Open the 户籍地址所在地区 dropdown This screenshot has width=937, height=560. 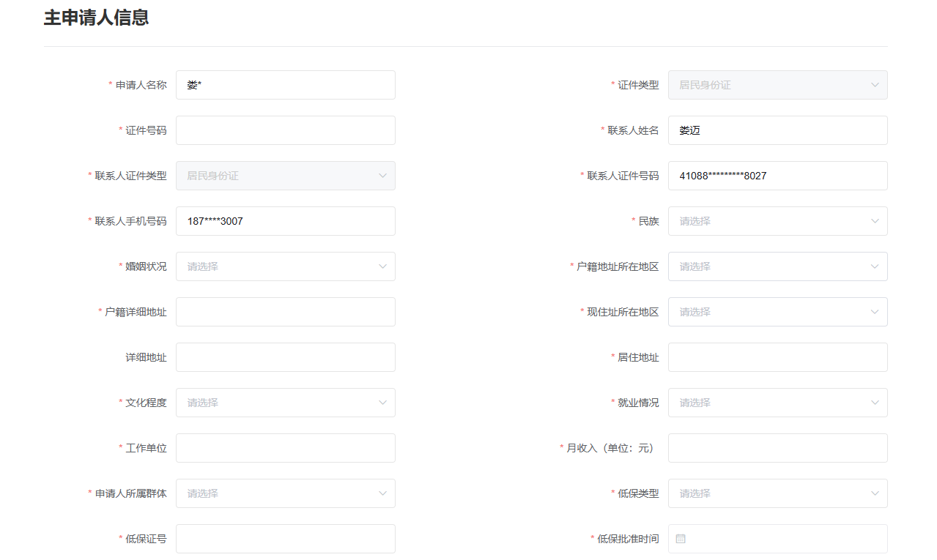point(778,266)
